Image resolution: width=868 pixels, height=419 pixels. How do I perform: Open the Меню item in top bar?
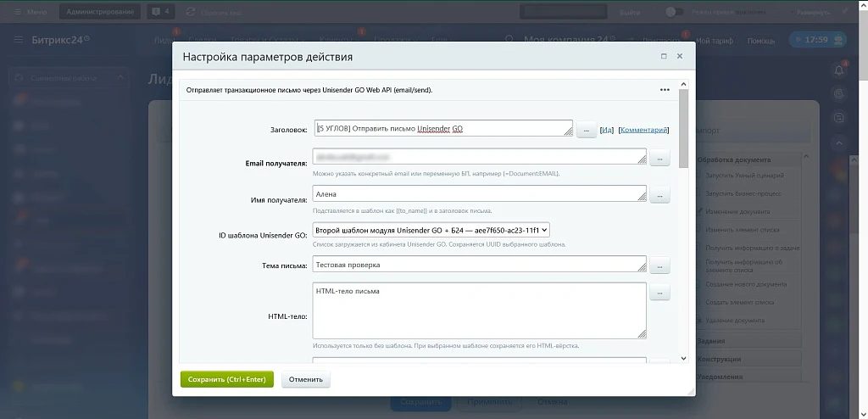point(31,12)
